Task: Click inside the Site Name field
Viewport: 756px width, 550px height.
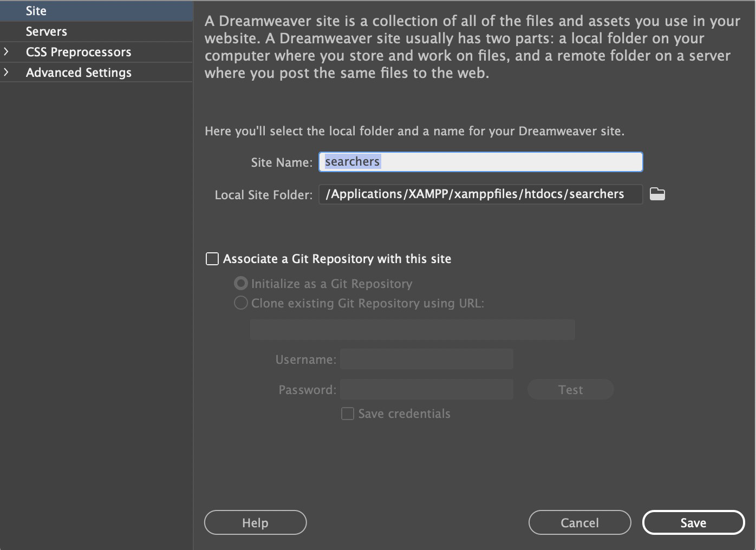Action: click(x=480, y=161)
